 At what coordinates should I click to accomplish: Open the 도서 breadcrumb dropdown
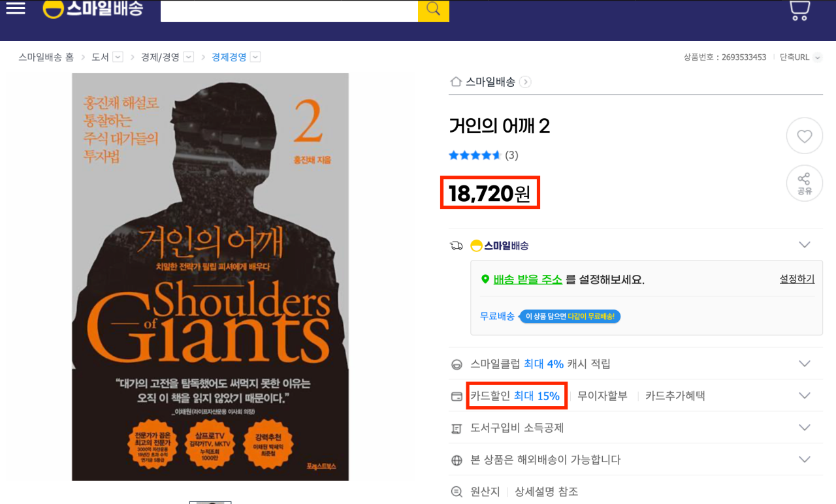click(x=118, y=57)
